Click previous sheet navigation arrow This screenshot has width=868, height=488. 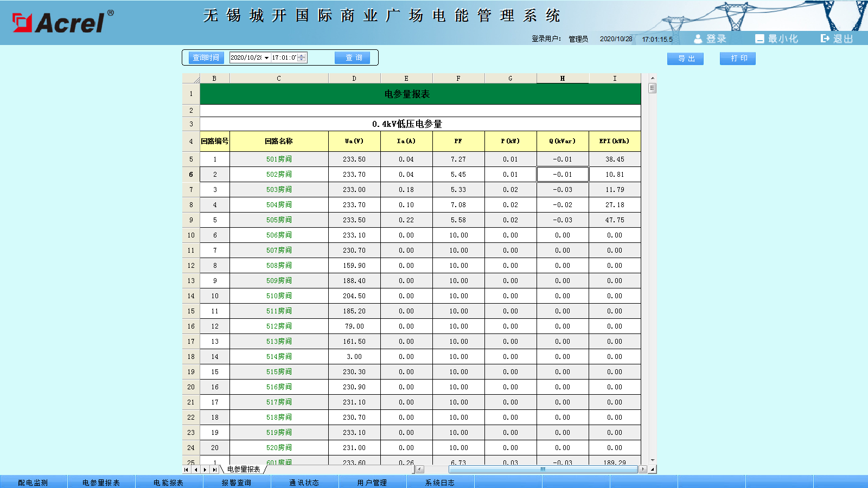click(196, 470)
